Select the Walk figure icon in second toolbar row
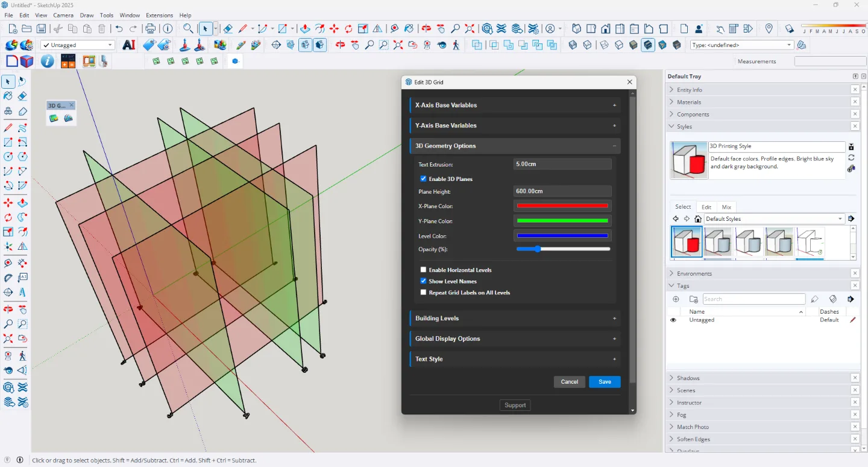868x467 pixels. (456, 45)
